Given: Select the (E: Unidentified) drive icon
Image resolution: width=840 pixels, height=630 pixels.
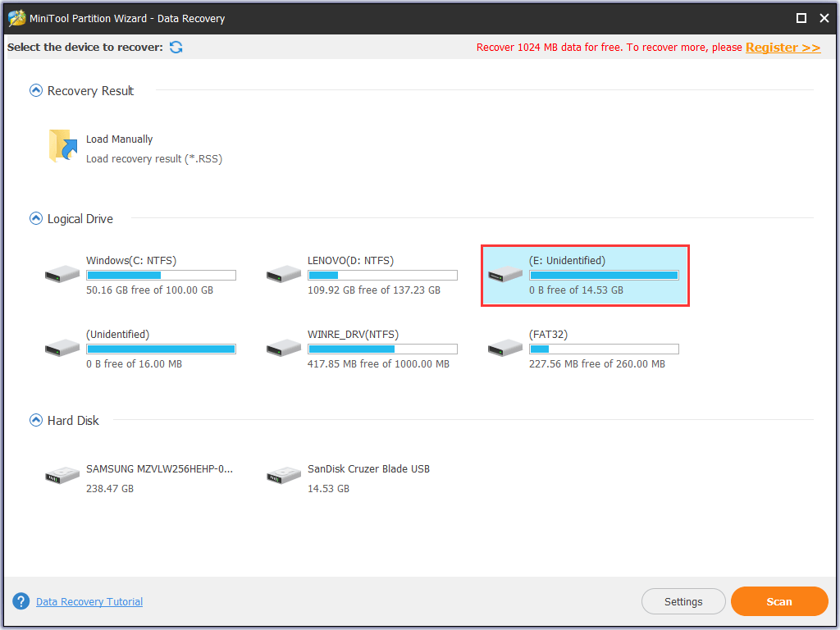Looking at the screenshot, I should coord(505,274).
